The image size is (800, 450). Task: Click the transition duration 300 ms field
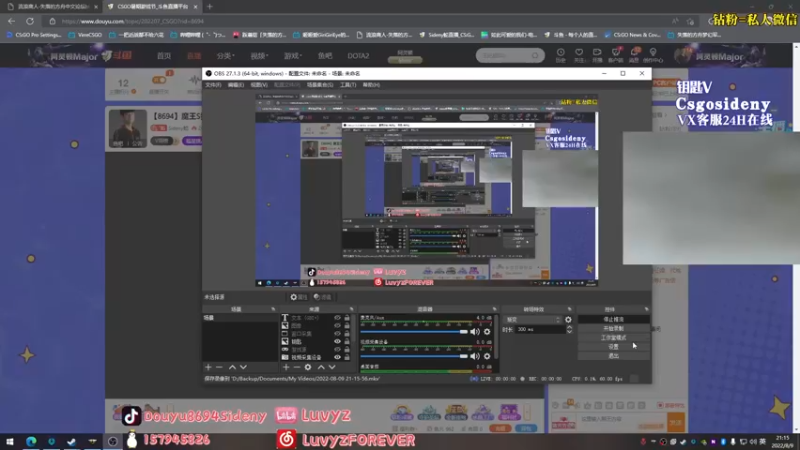click(x=540, y=330)
